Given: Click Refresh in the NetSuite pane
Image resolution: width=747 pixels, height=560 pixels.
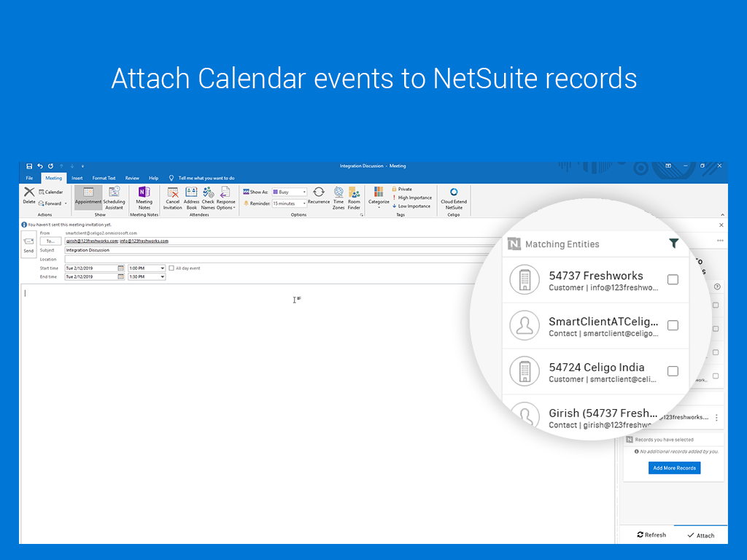Looking at the screenshot, I should (651, 534).
